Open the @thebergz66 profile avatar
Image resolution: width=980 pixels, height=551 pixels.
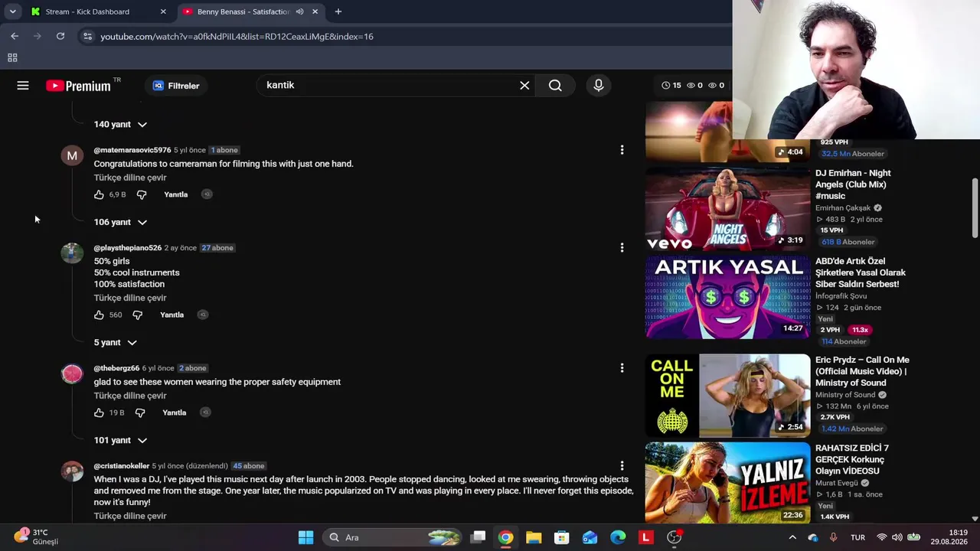[72, 373]
